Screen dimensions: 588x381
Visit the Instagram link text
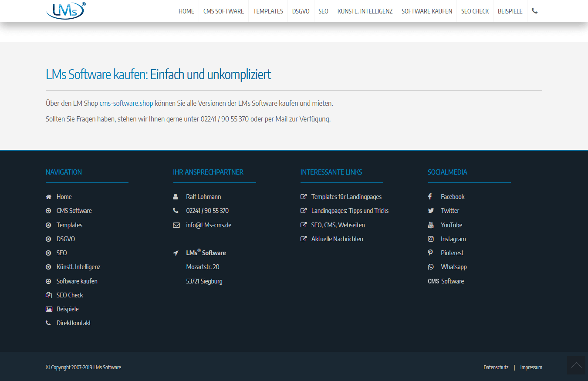coord(453,239)
